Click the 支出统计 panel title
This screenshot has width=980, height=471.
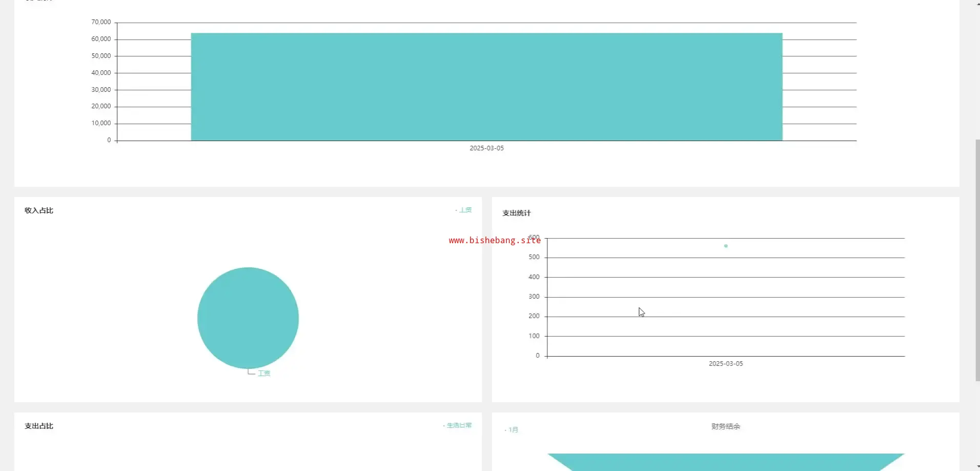point(517,213)
